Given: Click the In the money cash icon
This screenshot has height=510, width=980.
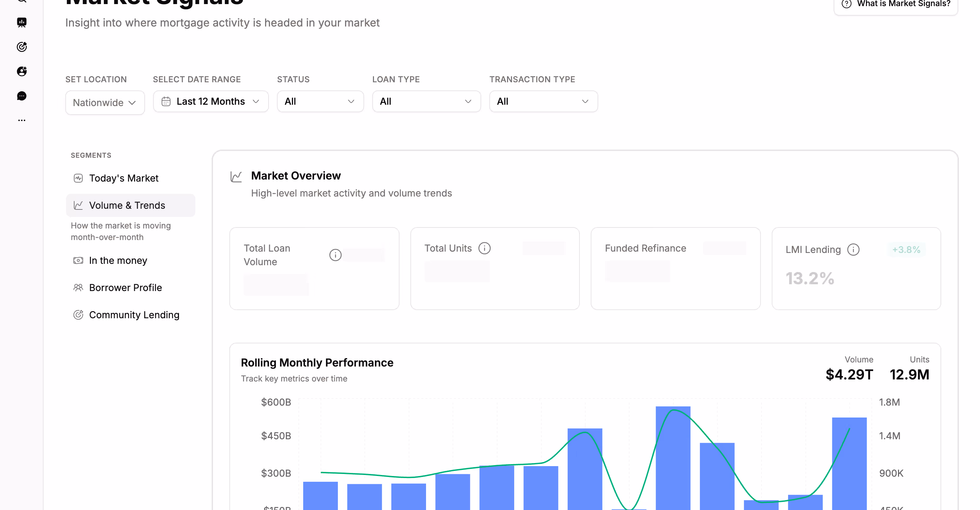Looking at the screenshot, I should click(x=78, y=260).
